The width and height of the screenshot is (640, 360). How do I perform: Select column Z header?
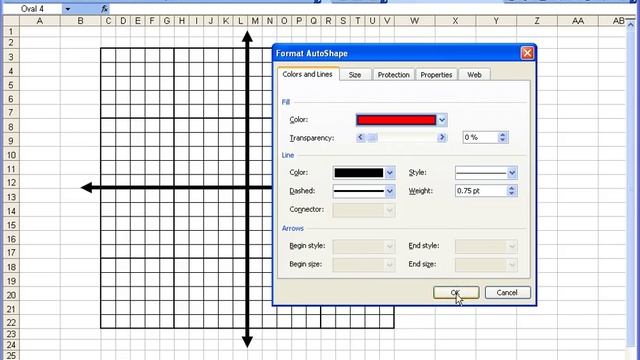537,21
